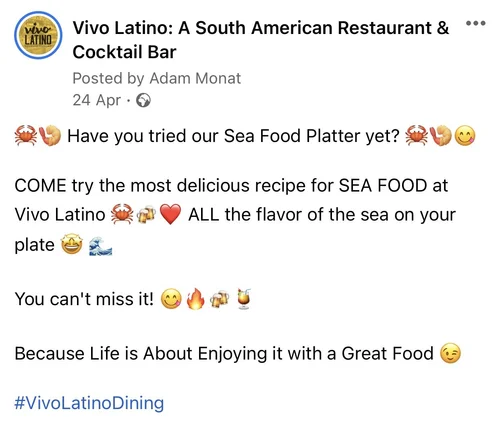Click the crab emoji after Vivo Latino
Viewport: 500px width, 427px height.
pyautogui.click(x=122, y=214)
